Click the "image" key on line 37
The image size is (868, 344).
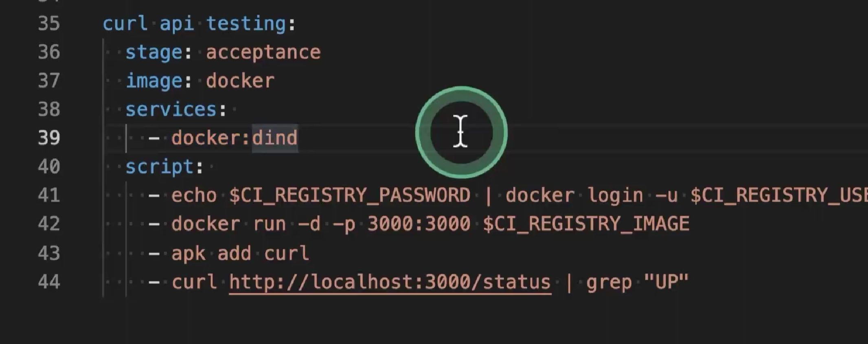pyautogui.click(x=153, y=81)
